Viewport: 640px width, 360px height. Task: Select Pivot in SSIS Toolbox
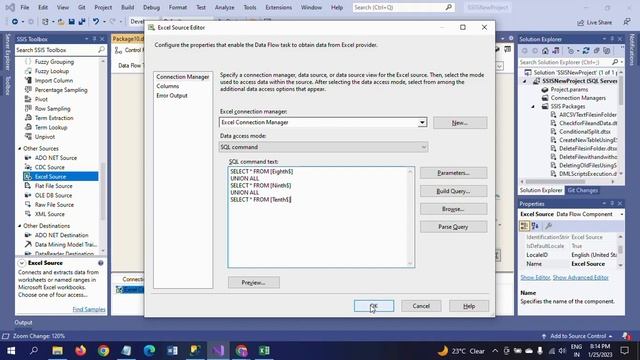(x=41, y=99)
